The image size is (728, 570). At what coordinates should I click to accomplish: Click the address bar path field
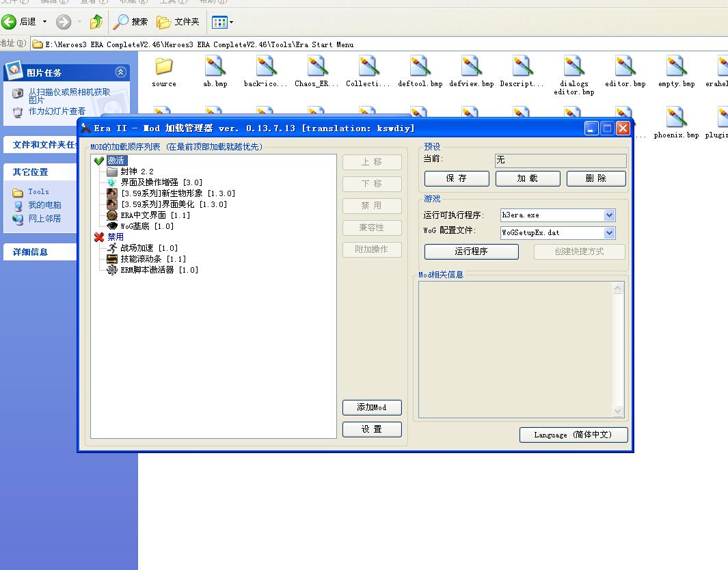(x=379, y=44)
